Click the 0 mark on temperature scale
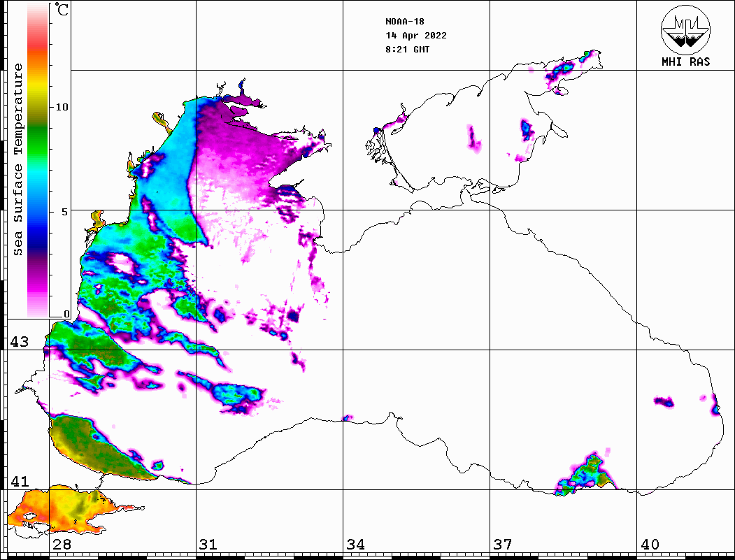Screen dimensions: 735x560 tap(66, 314)
